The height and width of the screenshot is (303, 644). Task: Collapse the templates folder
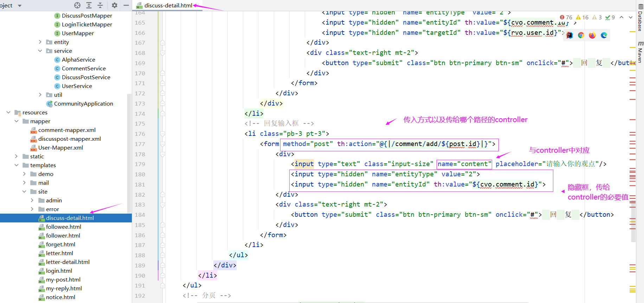[16, 165]
